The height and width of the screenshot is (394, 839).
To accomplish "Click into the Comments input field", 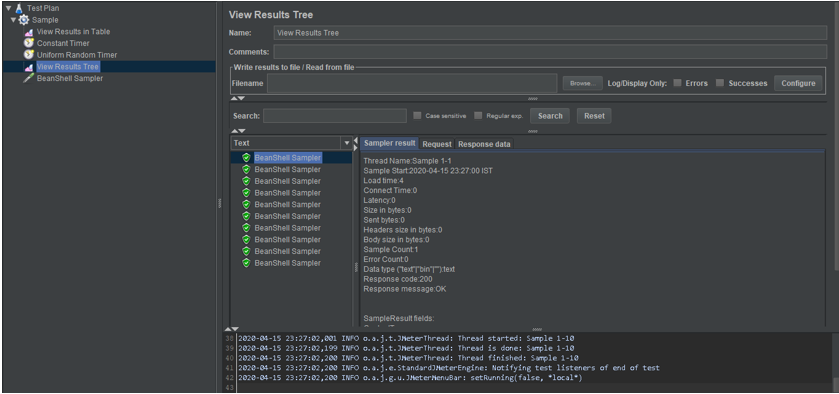I will [x=550, y=52].
